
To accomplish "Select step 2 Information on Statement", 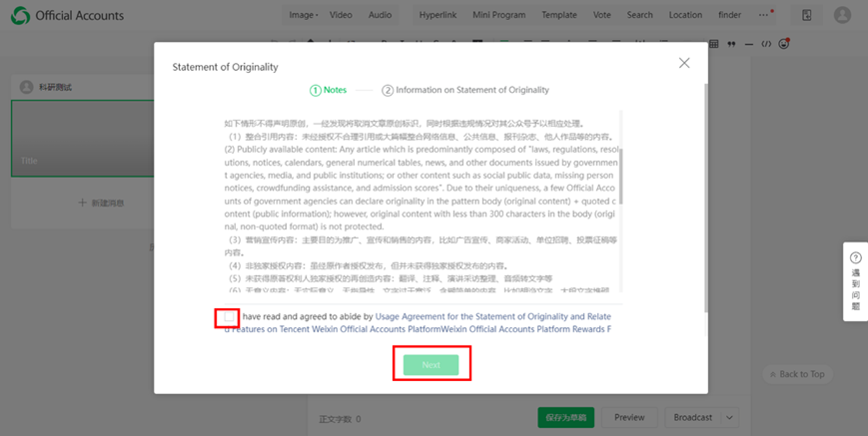I will click(x=464, y=90).
